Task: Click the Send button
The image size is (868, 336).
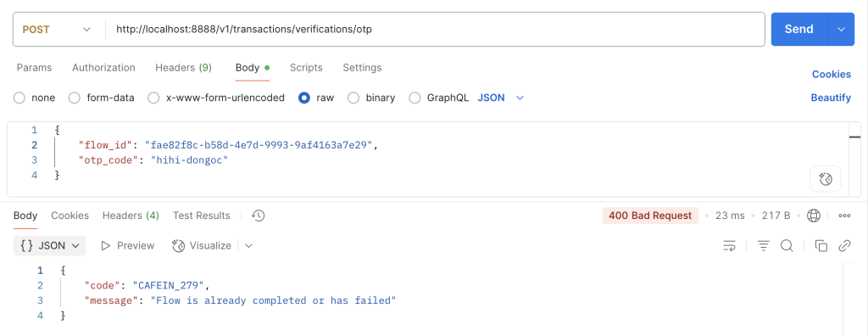Action: pos(798,30)
